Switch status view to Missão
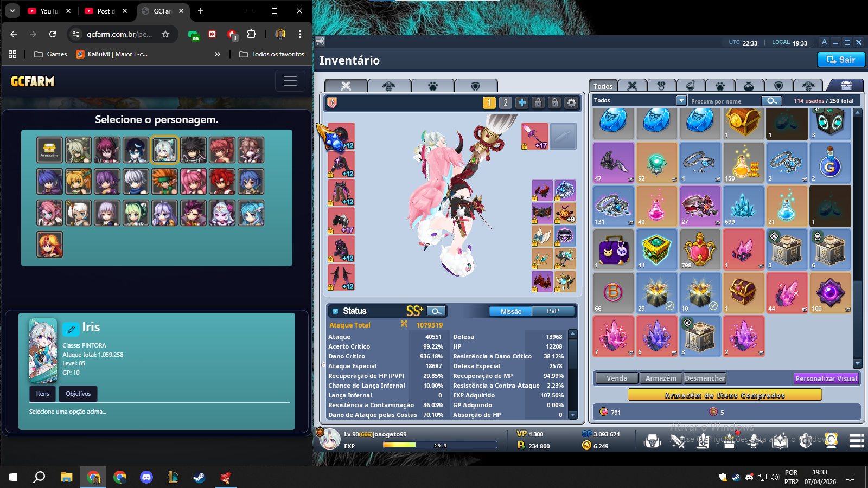Viewport: 868px width, 488px height. pyautogui.click(x=510, y=311)
